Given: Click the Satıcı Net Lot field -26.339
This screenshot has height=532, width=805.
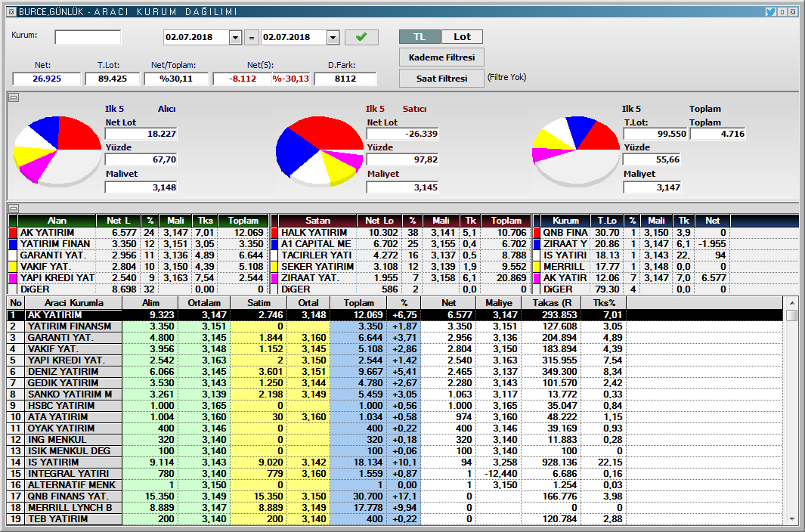Looking at the screenshot, I should (x=402, y=134).
